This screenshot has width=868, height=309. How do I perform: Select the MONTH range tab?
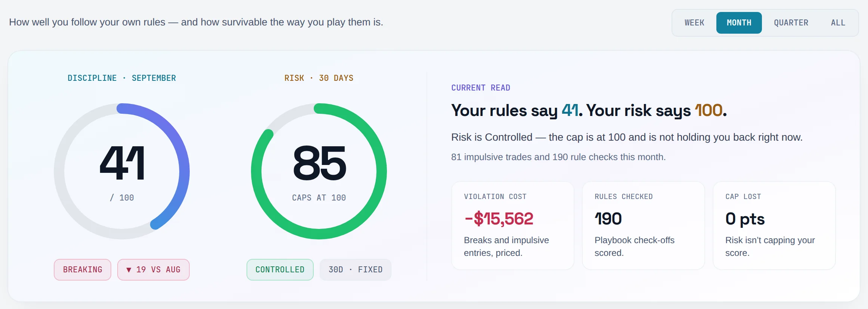click(x=739, y=23)
